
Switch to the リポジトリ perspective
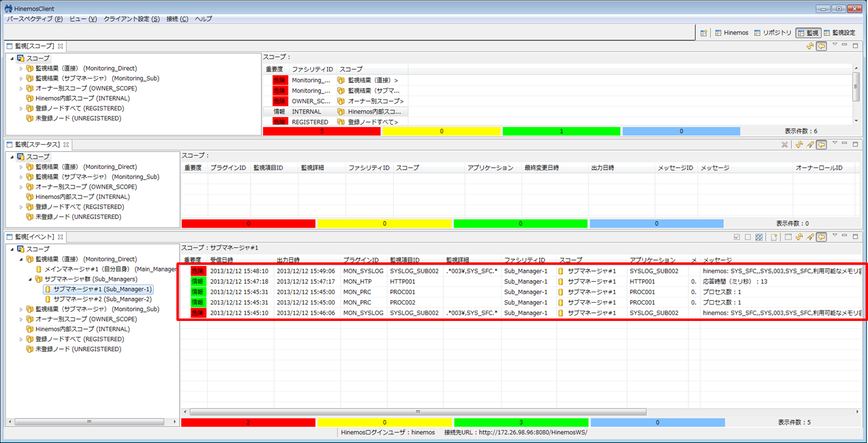click(x=773, y=33)
